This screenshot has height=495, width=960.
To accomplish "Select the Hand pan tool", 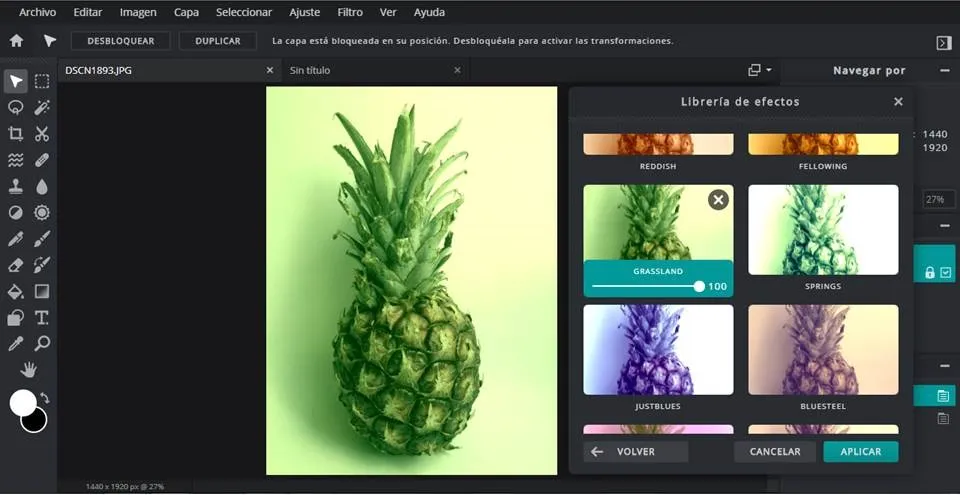I will coord(28,370).
